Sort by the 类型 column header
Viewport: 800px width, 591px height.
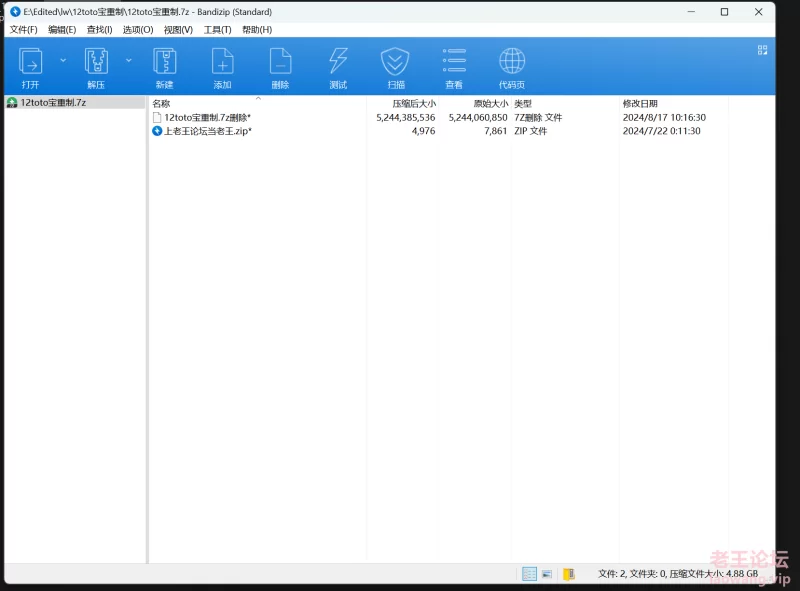(523, 104)
